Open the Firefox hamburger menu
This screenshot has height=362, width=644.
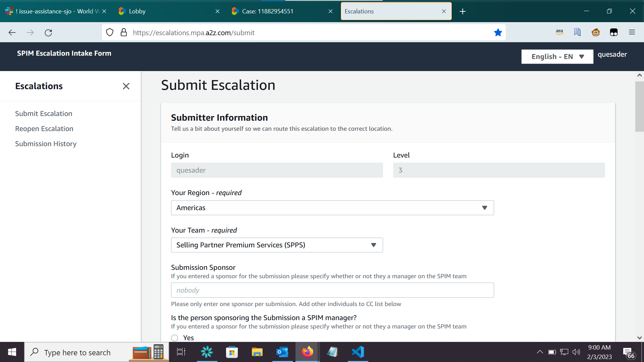[632, 33]
